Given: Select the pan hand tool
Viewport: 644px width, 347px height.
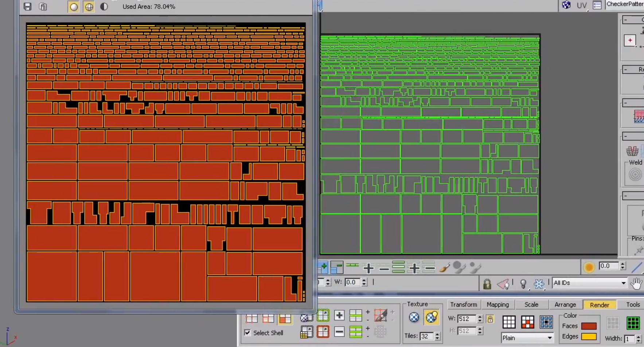Looking at the screenshot, I should click(636, 283).
